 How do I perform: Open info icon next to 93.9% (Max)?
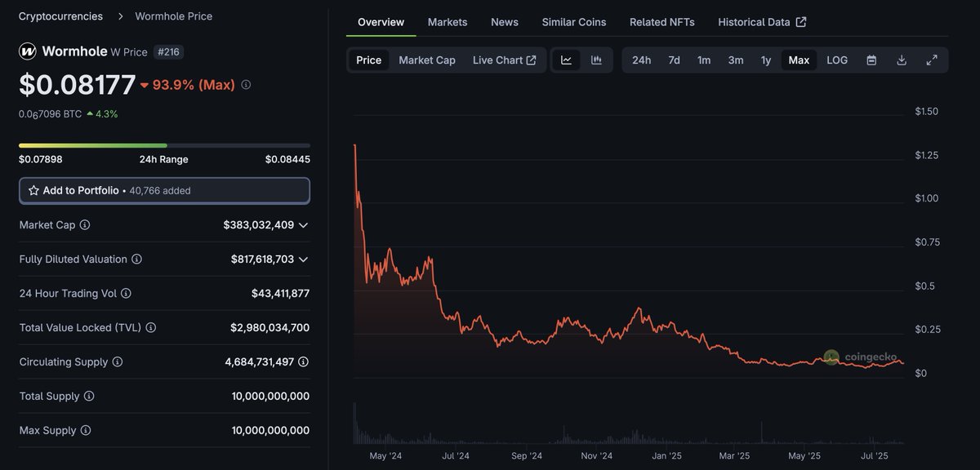246,85
